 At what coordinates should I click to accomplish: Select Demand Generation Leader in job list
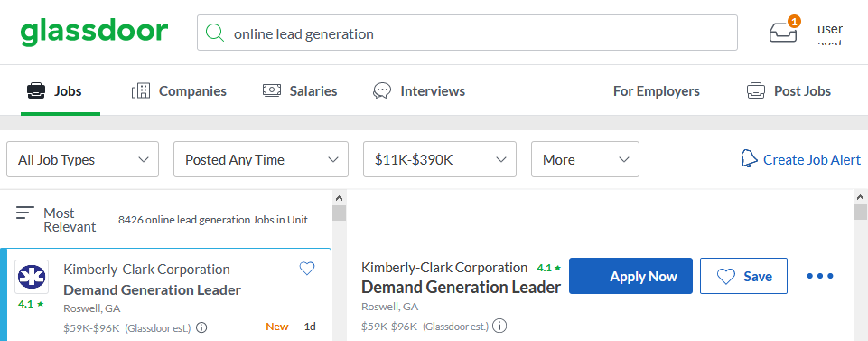pyautogui.click(x=153, y=290)
